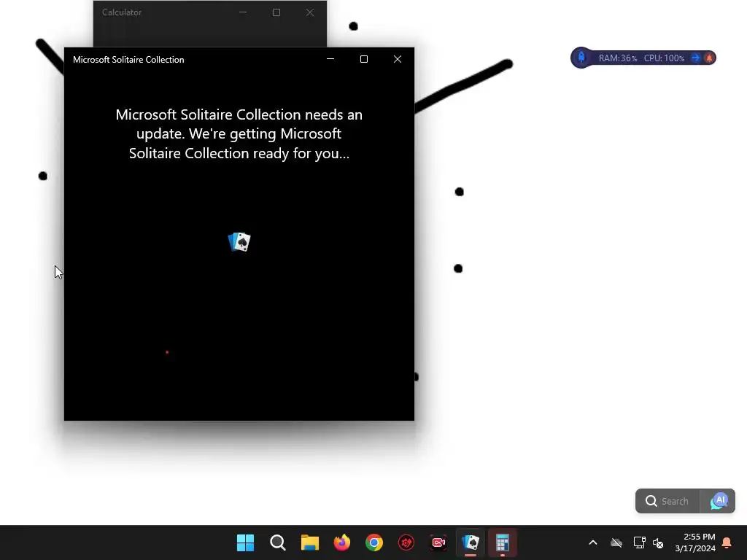Close the Calculator window behind
The width and height of the screenshot is (747, 560).
click(310, 12)
